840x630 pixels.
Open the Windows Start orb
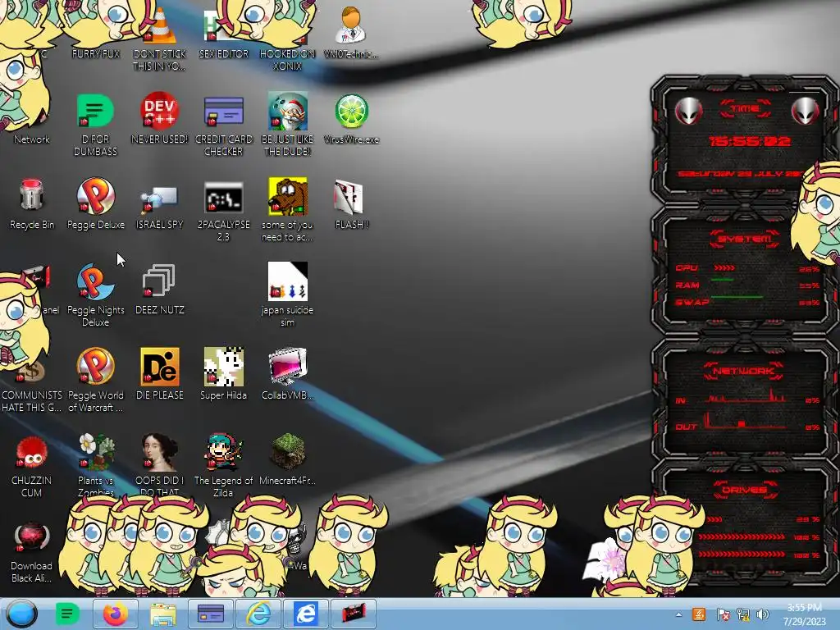[21, 614]
